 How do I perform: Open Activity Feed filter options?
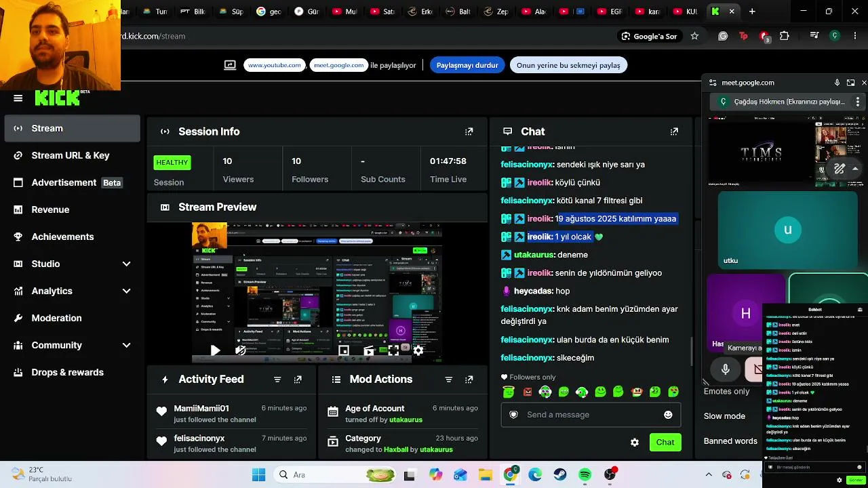point(277,380)
